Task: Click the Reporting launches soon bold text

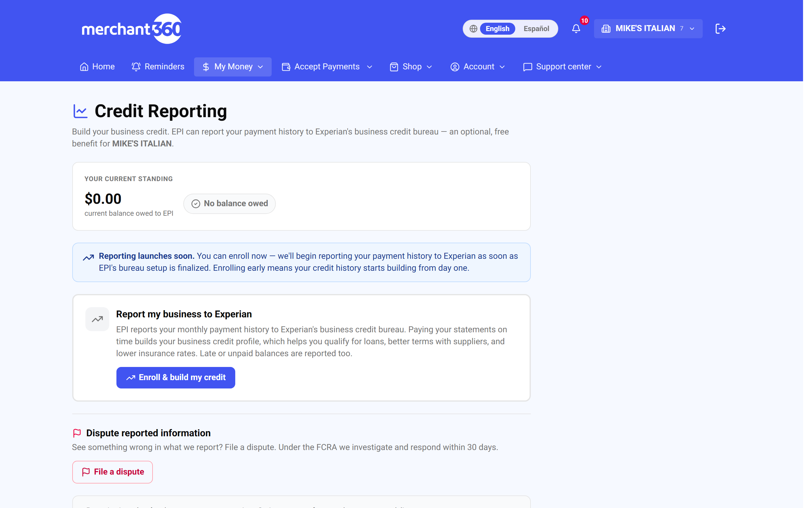Action: click(147, 256)
